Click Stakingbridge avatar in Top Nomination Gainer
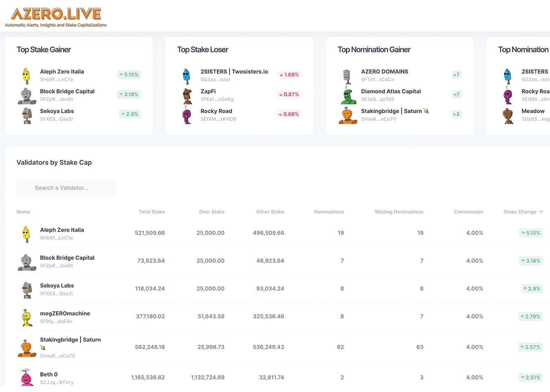This screenshot has width=550, height=392. point(348,115)
